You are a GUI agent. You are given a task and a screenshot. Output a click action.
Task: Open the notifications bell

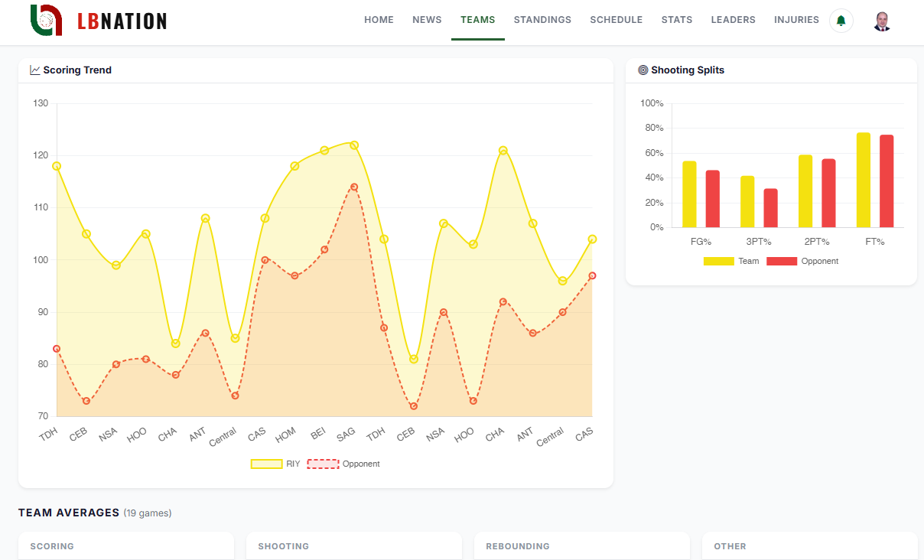[x=841, y=21]
